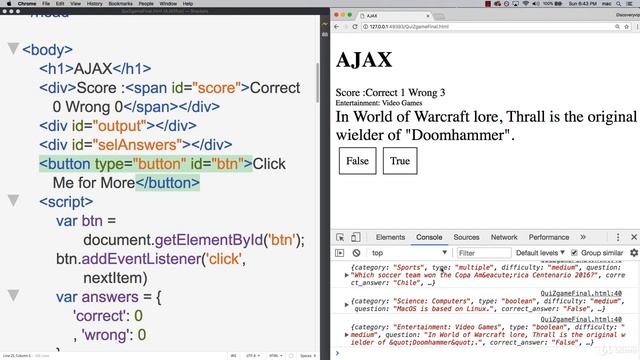The height and width of the screenshot is (360, 640).
Task: Open the People menu
Action: click(x=146, y=4)
